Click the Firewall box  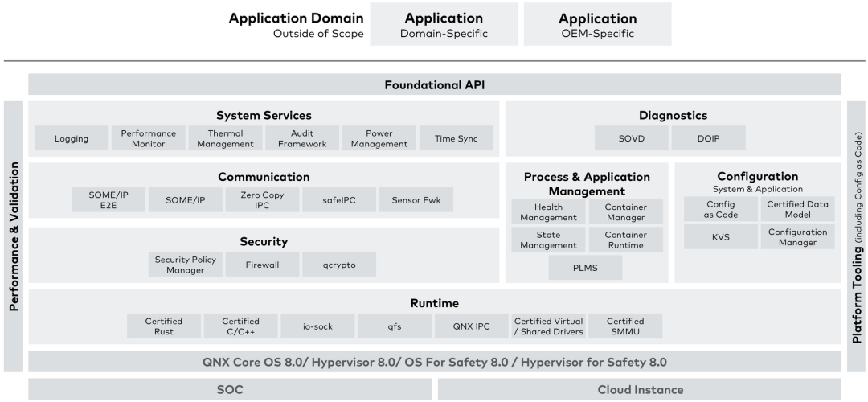[x=262, y=265]
